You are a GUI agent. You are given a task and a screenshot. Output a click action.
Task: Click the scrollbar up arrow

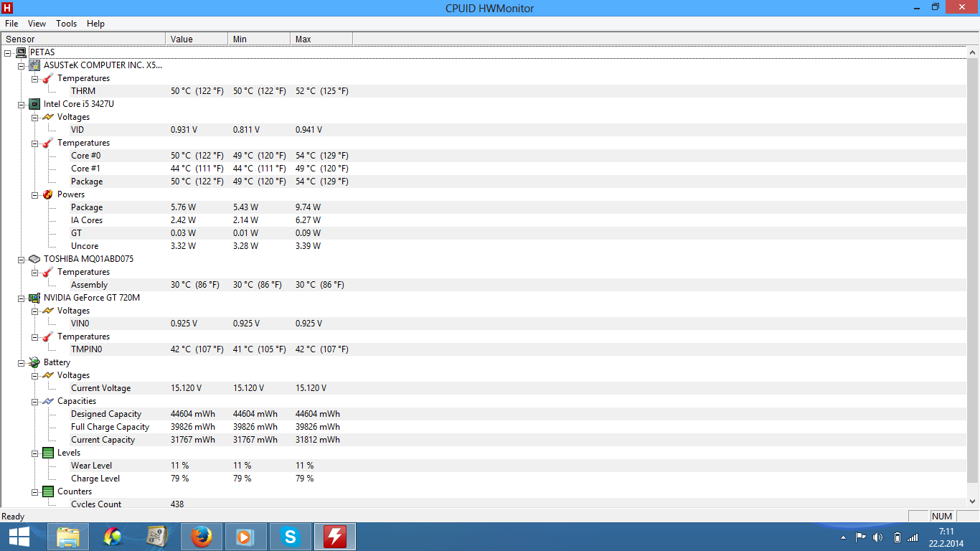[973, 52]
